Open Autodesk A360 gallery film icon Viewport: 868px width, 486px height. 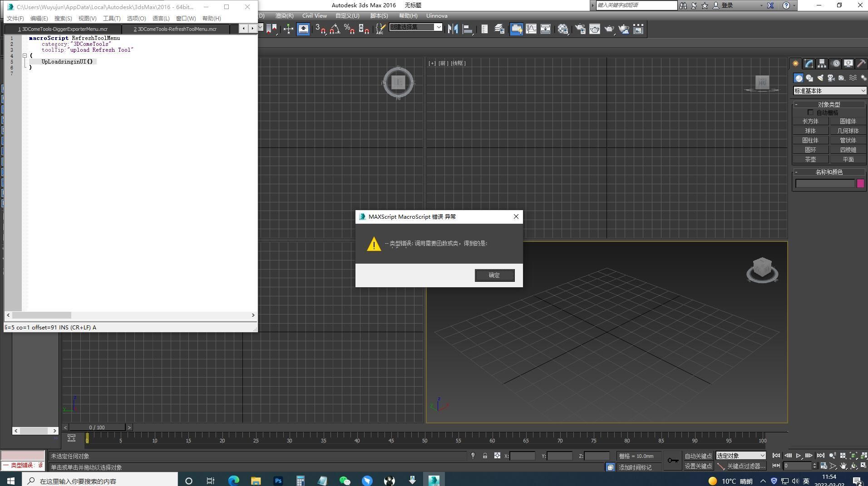[x=638, y=29]
